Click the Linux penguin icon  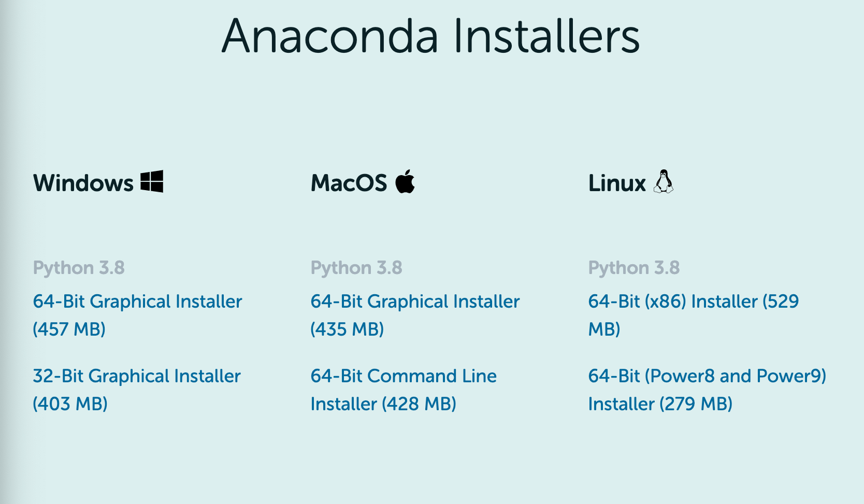click(663, 182)
